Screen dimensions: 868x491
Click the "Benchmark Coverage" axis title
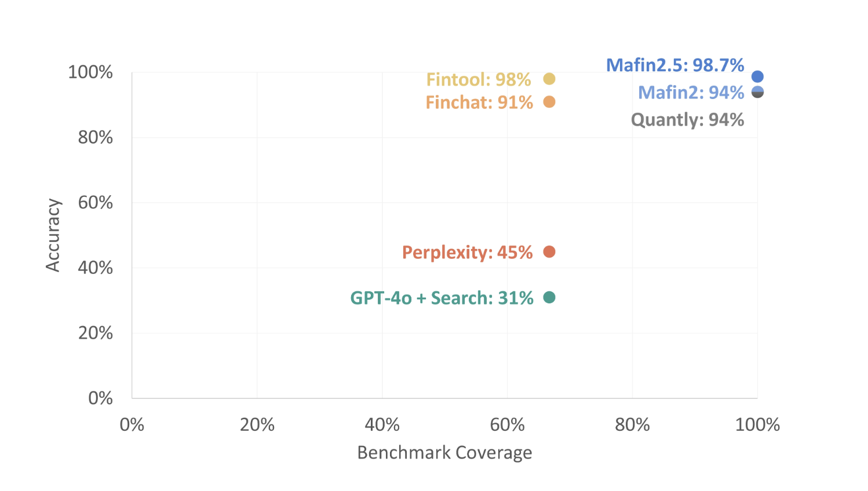point(444,452)
